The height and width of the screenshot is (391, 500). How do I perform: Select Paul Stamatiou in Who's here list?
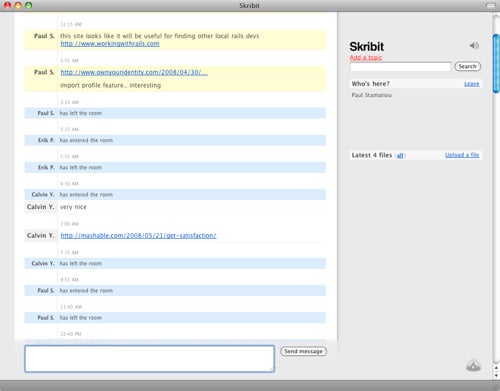pyautogui.click(x=372, y=95)
